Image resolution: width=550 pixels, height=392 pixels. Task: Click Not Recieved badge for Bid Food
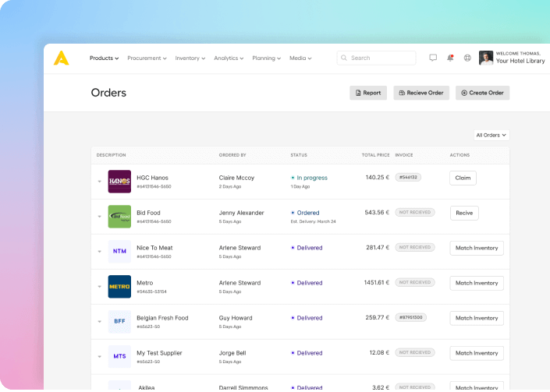[x=415, y=212]
